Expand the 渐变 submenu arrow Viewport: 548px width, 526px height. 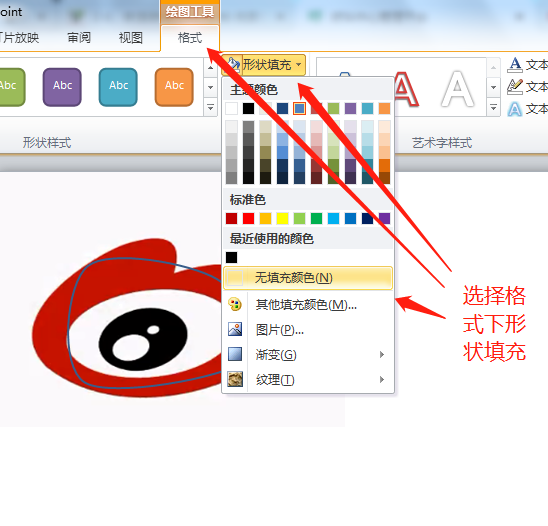(x=382, y=355)
